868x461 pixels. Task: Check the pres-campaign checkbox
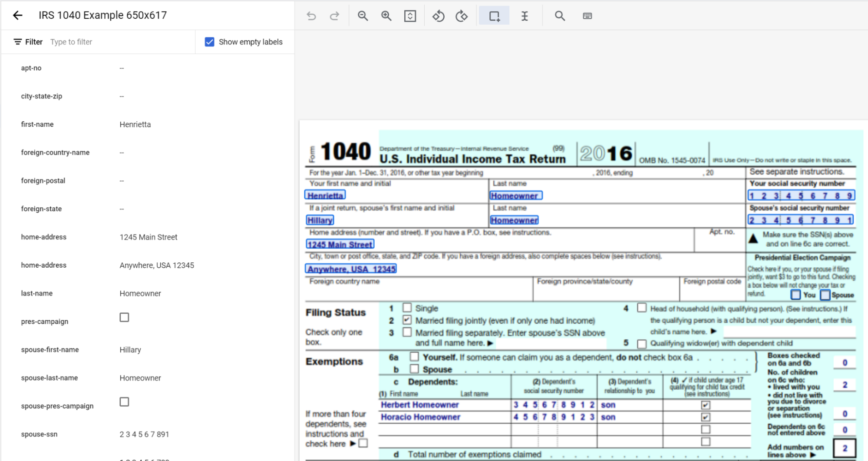(124, 317)
